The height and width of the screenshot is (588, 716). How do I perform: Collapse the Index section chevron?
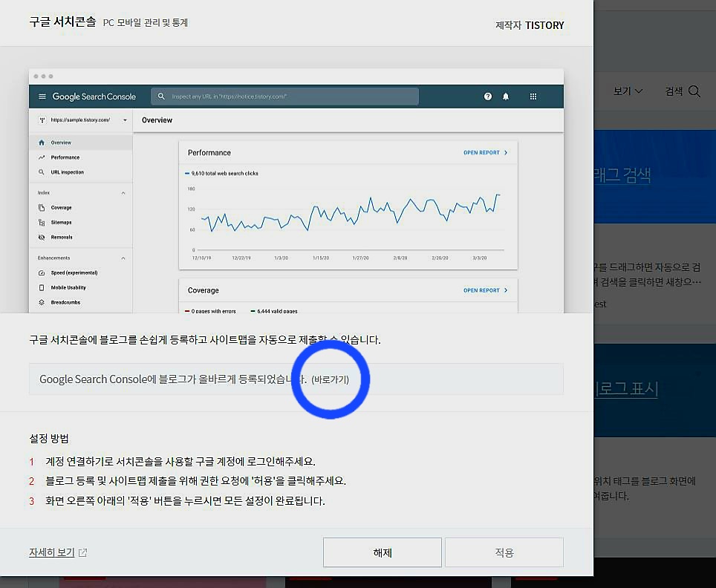(123, 193)
